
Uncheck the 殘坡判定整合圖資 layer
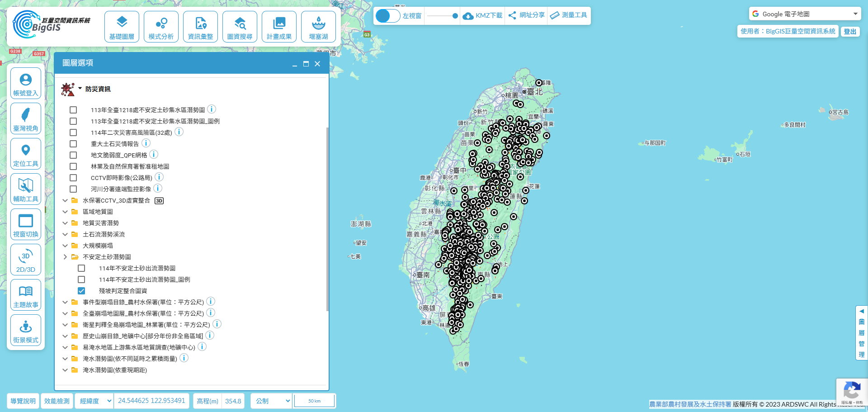(81, 291)
